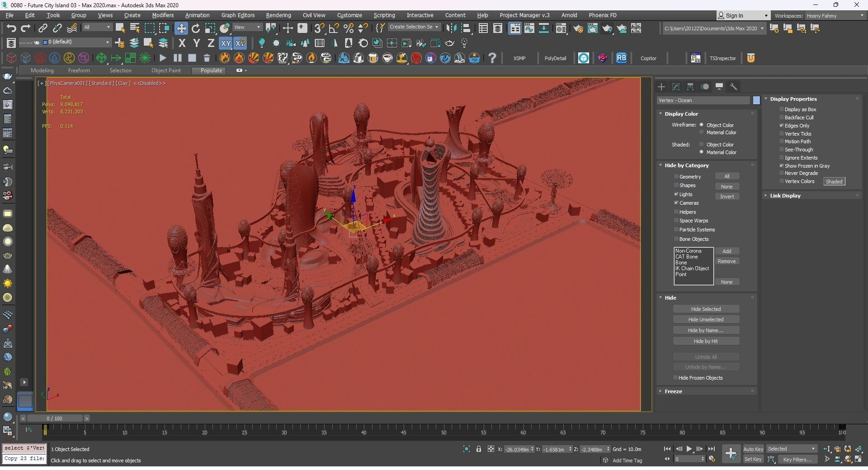
Task: Toggle the Auto Key button
Action: [x=753, y=449]
